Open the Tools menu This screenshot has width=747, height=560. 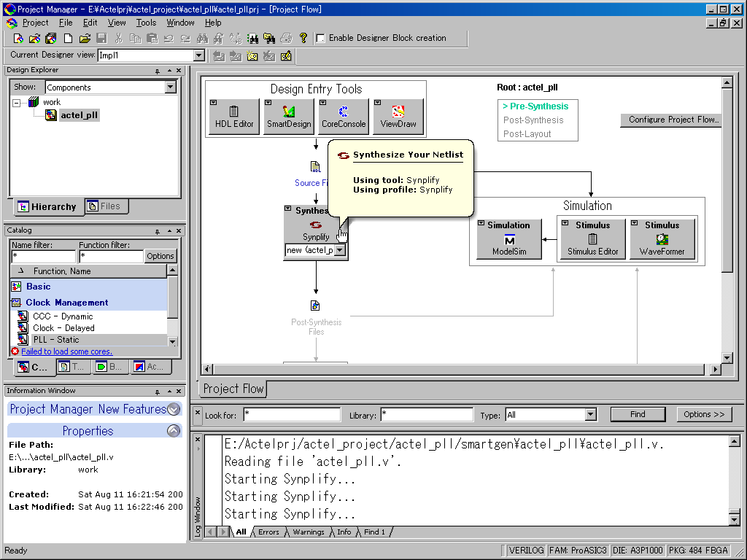pyautogui.click(x=146, y=23)
